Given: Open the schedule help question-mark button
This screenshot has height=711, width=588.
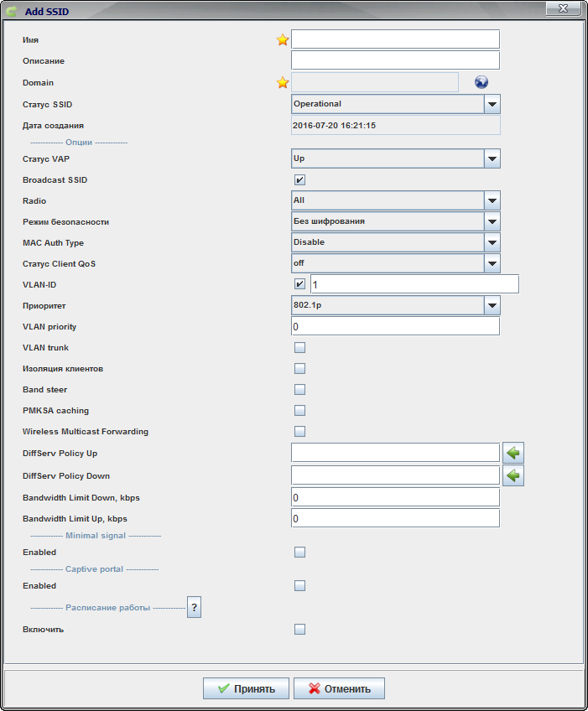Looking at the screenshot, I should (195, 608).
